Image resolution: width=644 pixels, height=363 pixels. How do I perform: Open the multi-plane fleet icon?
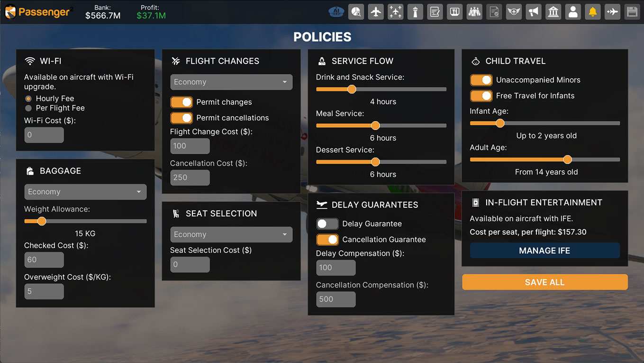click(395, 12)
